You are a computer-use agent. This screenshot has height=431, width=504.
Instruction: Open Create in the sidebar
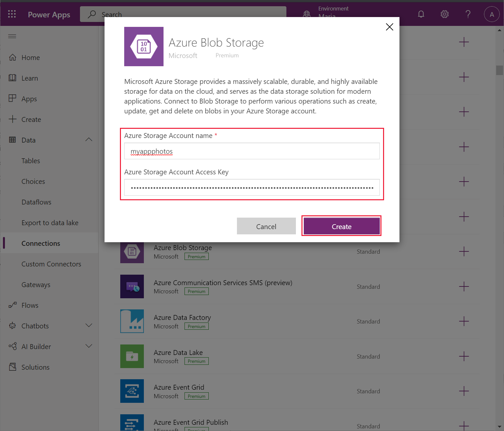49,120
